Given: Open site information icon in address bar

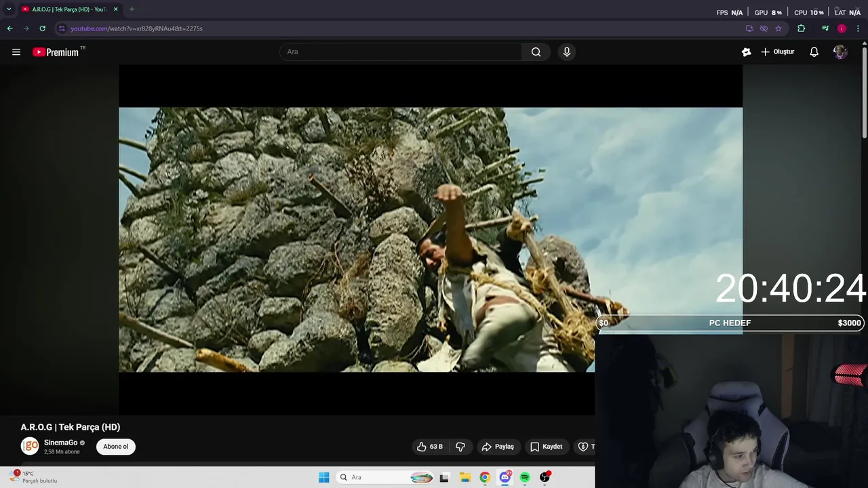Looking at the screenshot, I should point(61,28).
